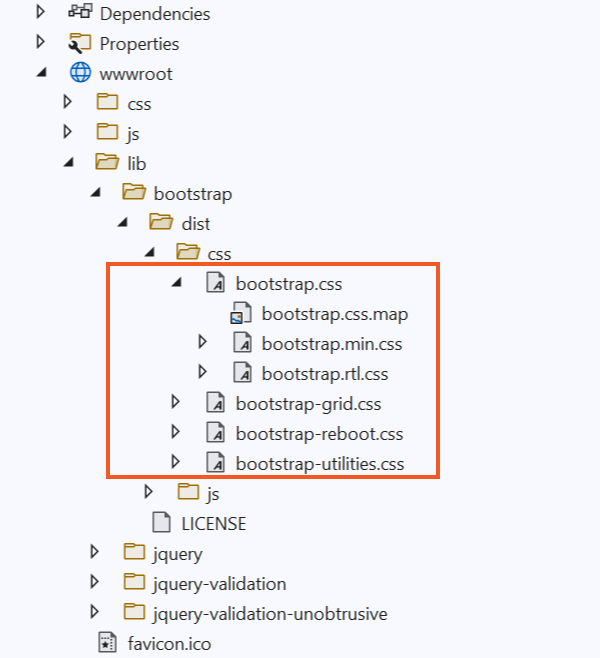Viewport: 600px width, 658px height.
Task: Click the bootstrap.rtl.css stylesheet icon
Action: 243,372
